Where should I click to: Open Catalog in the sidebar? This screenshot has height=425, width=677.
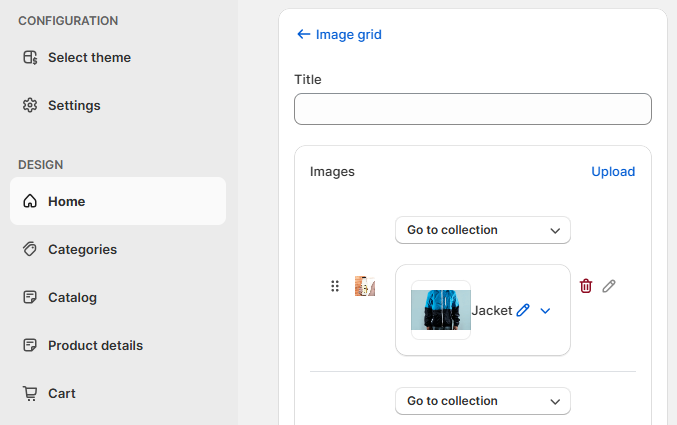pyautogui.click(x=118, y=297)
